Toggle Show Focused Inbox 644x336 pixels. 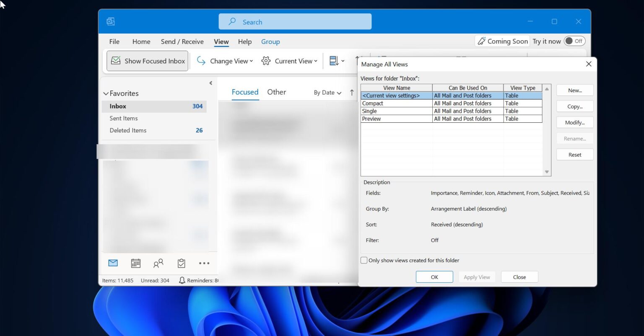click(x=147, y=60)
